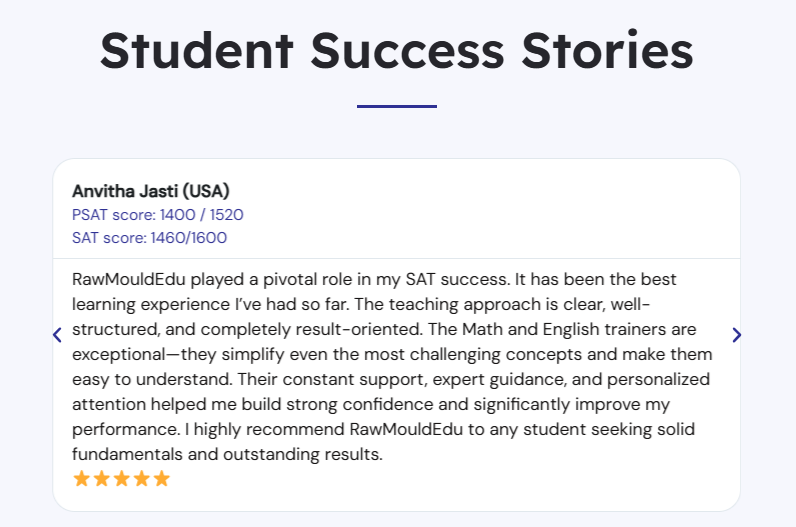
Task: Click the short blue underline below heading
Action: point(397,106)
